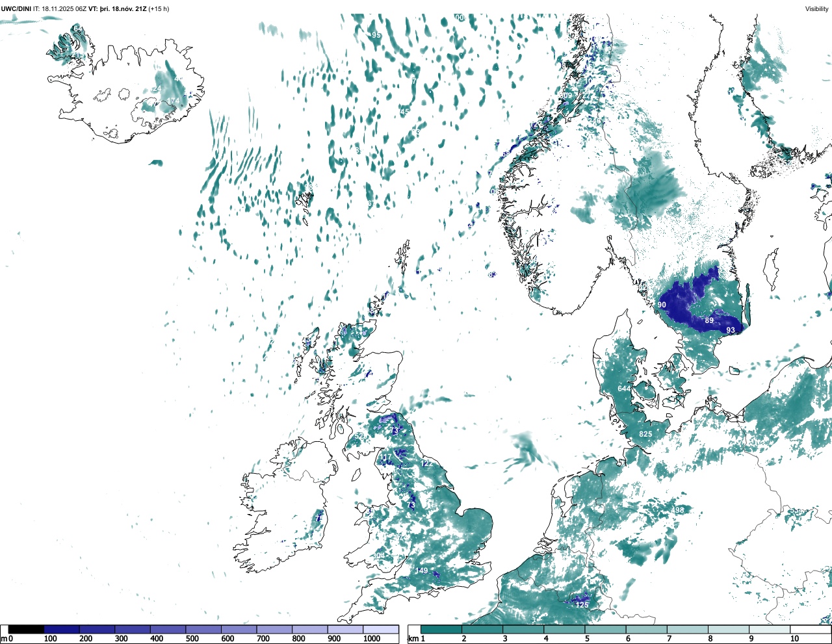Click the '7' tick label on km scale
Viewport: 832px width, 644px height.
669,639
